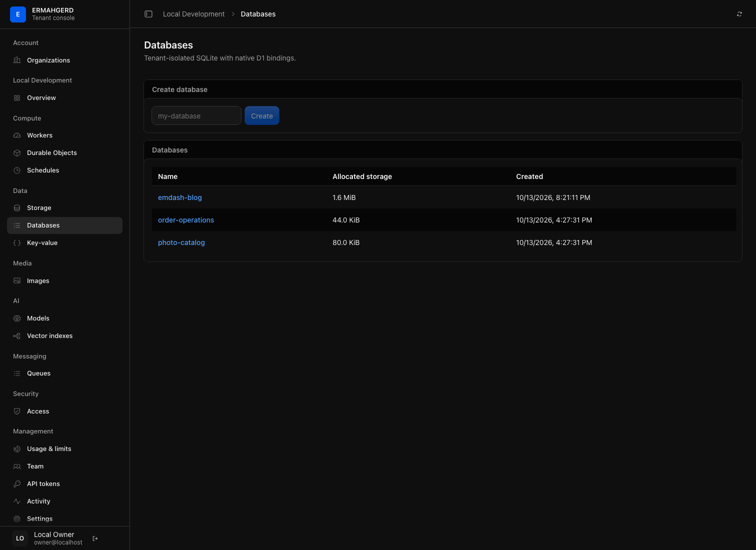Click the Created column header
The image size is (756, 550).
pos(529,176)
